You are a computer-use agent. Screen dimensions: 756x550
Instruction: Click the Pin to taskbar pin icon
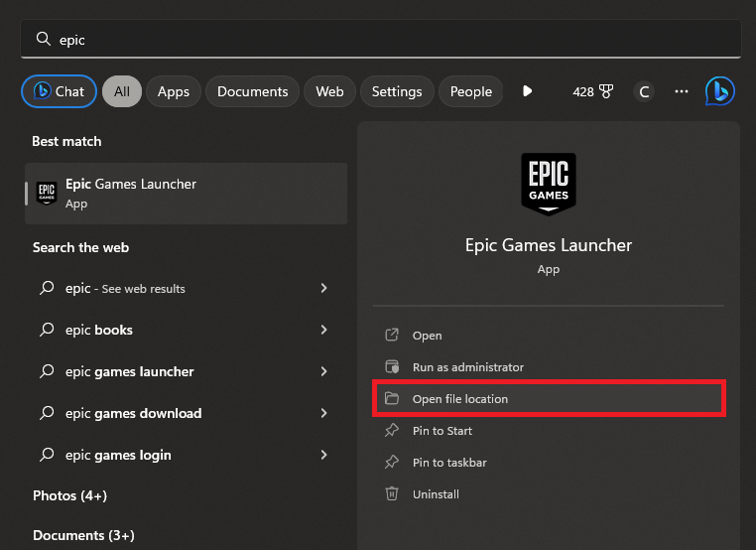click(392, 463)
